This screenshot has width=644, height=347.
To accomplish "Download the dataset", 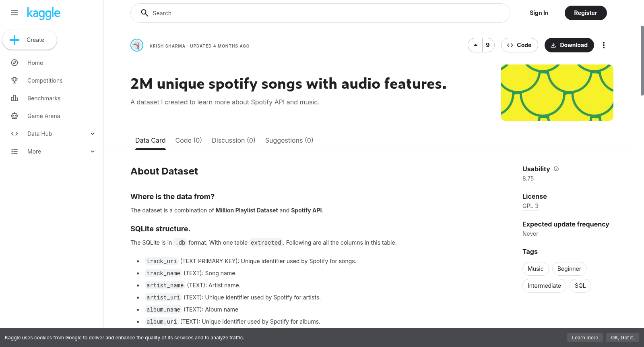I will [x=569, y=45].
